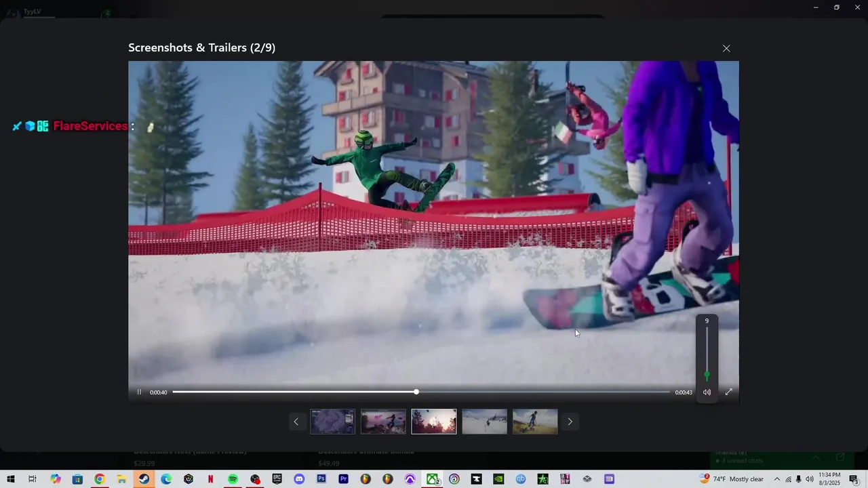Open Netflix from the taskbar
The height and width of the screenshot is (488, 868).
[x=210, y=479]
